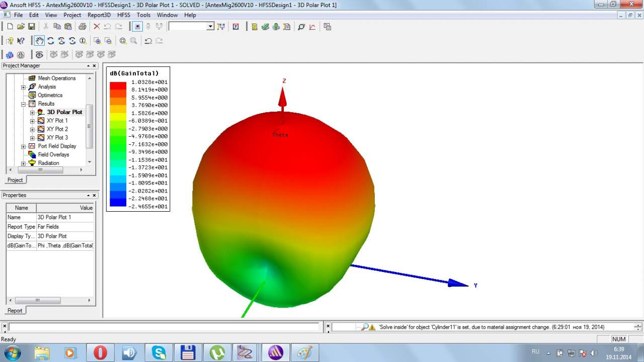644x362 pixels.
Task: Open the empty toolbar combo box dropdown
Action: point(210,27)
